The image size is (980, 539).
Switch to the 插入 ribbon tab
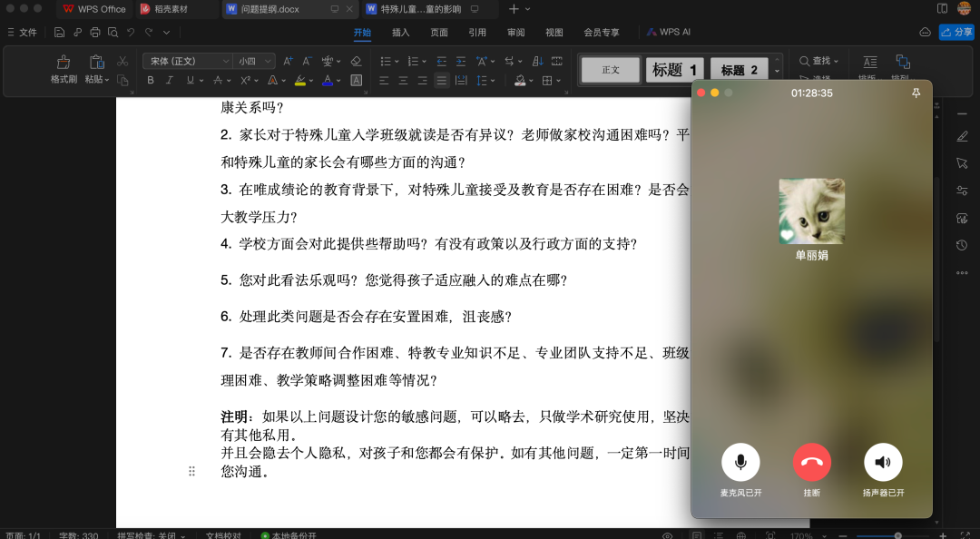[x=400, y=33]
